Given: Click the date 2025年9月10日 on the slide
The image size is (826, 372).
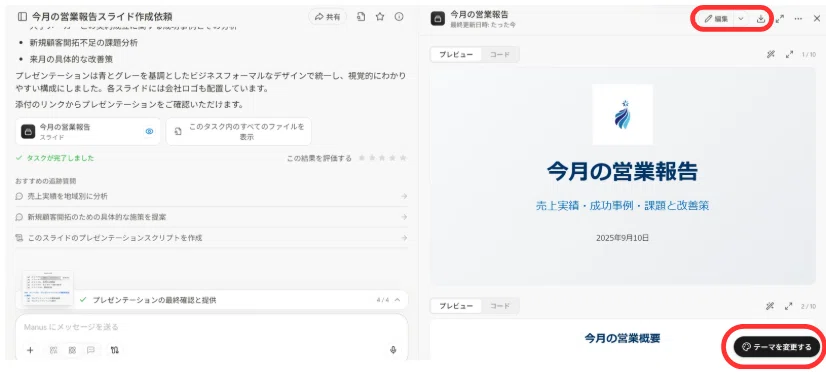Looking at the screenshot, I should 622,238.
